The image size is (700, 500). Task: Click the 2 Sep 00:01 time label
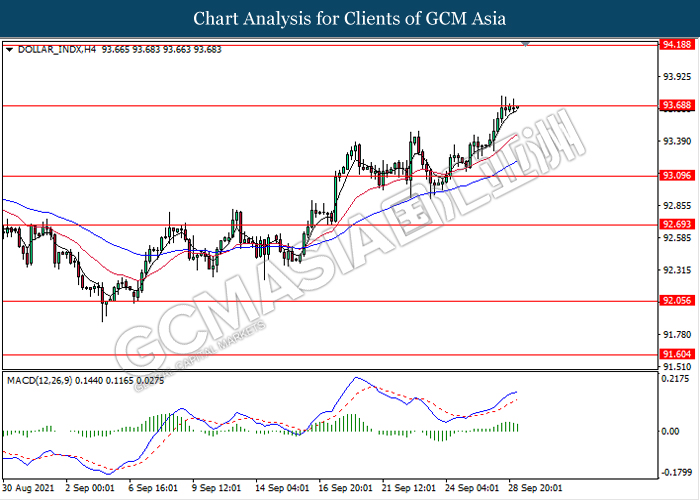(90, 488)
